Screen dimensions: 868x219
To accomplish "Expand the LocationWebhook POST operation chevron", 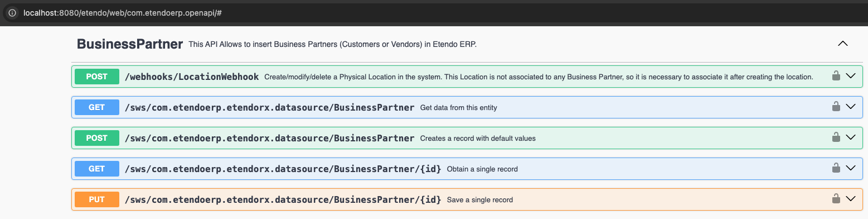I will pyautogui.click(x=851, y=76).
